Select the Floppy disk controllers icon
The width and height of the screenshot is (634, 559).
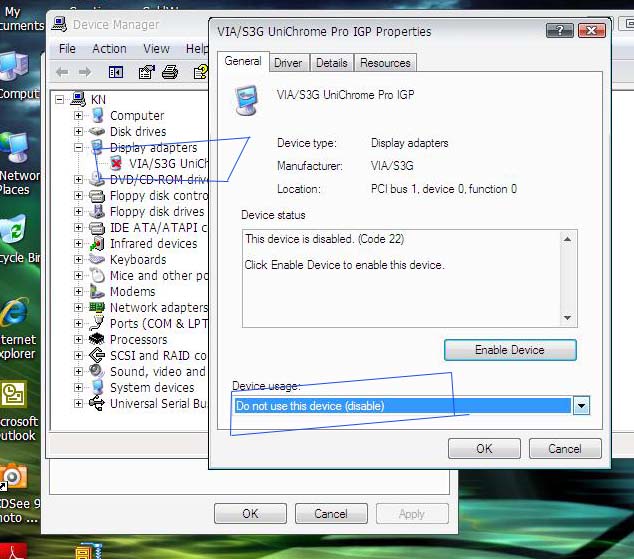97,196
